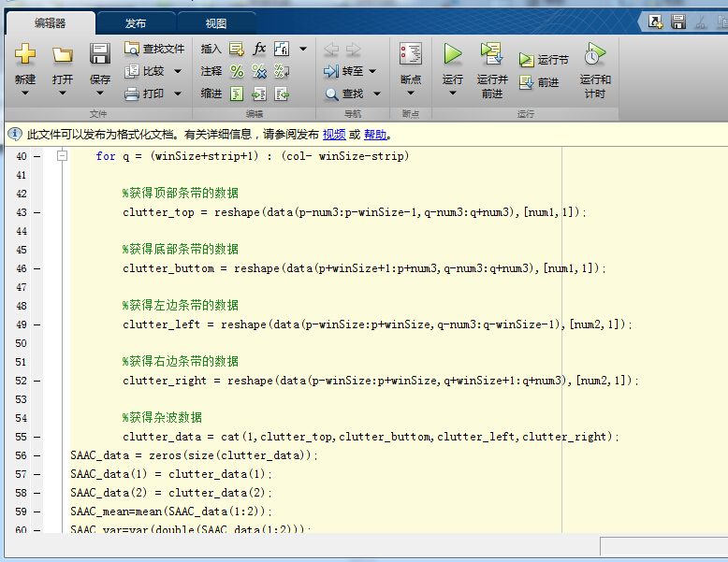Switch to the 编辑器 tab
The image size is (728, 562).
point(51,23)
